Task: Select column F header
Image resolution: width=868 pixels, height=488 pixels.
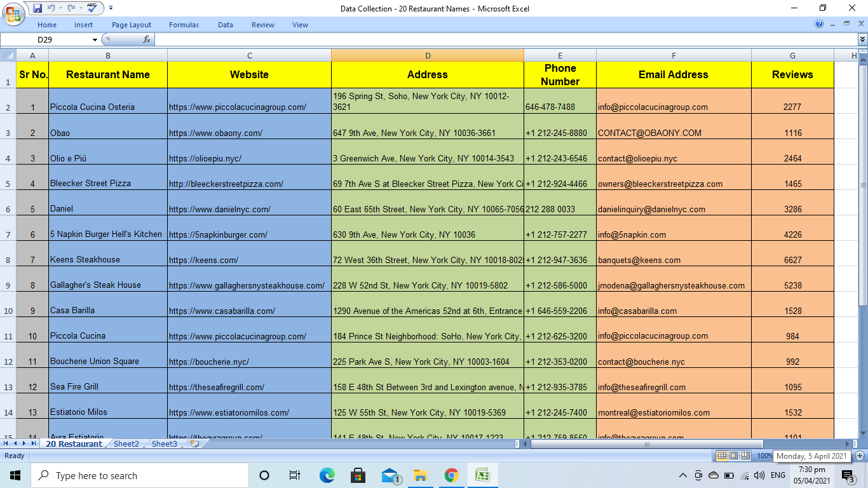Action: click(x=674, y=55)
